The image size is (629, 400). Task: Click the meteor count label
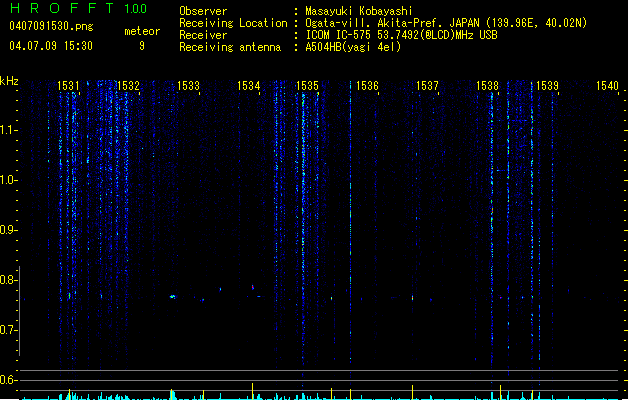(142, 31)
